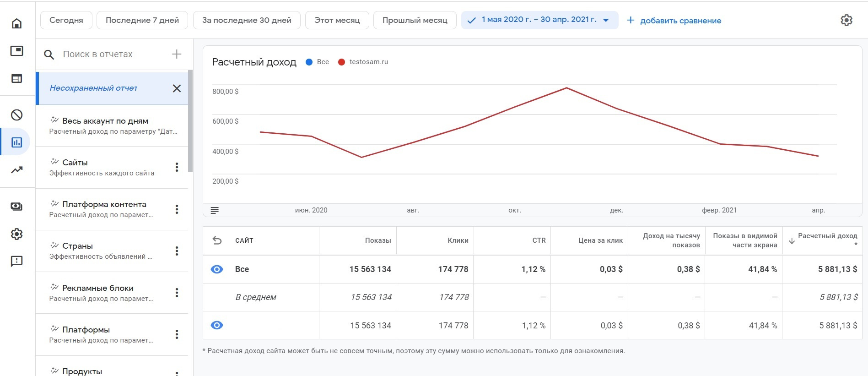
Task: Open the custom date range 1 мая 2020 dropdown
Action: click(x=540, y=20)
